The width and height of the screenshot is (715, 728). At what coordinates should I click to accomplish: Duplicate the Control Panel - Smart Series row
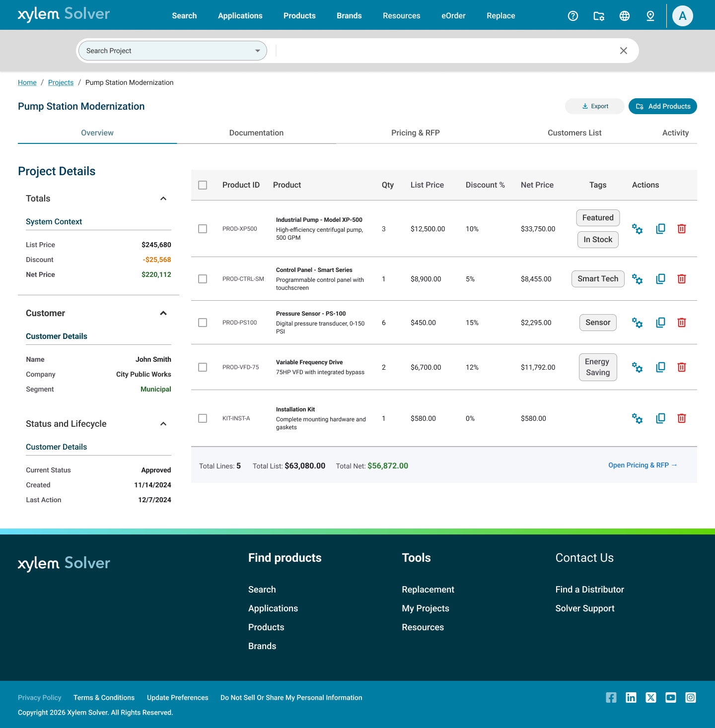click(660, 279)
